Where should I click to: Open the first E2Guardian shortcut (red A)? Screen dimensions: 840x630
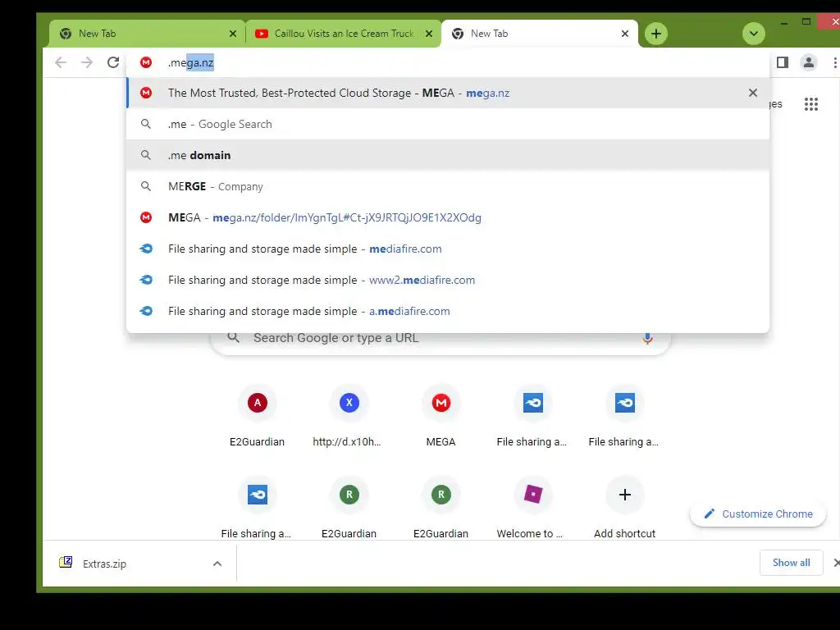tap(257, 416)
